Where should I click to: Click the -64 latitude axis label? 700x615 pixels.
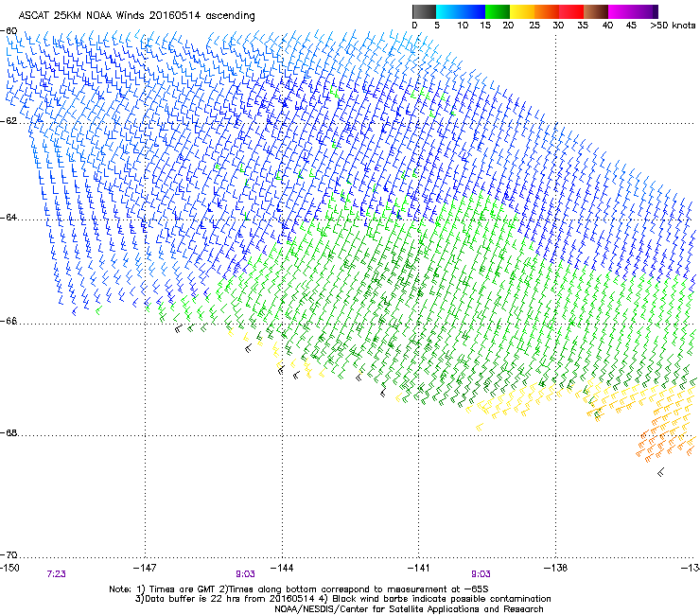[9, 218]
